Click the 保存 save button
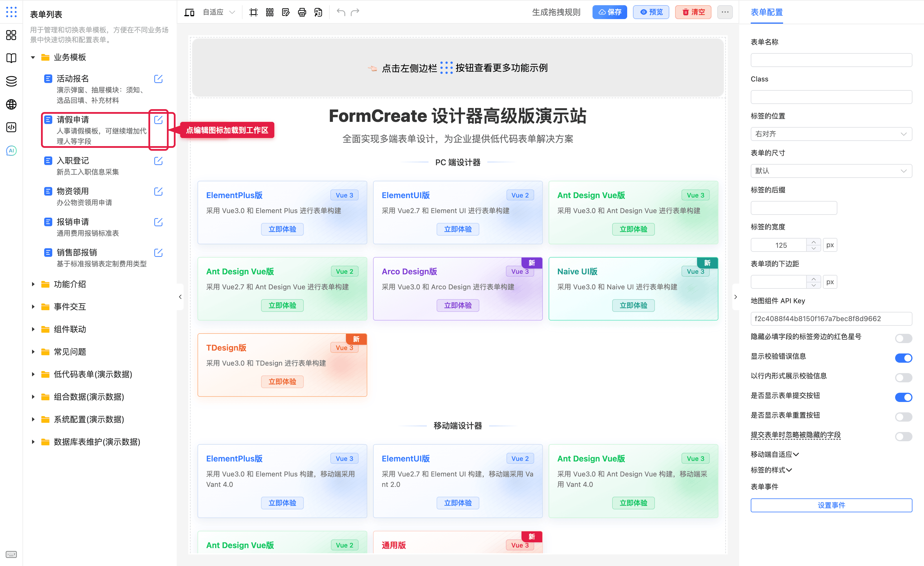The width and height of the screenshot is (924, 566). [x=610, y=12]
